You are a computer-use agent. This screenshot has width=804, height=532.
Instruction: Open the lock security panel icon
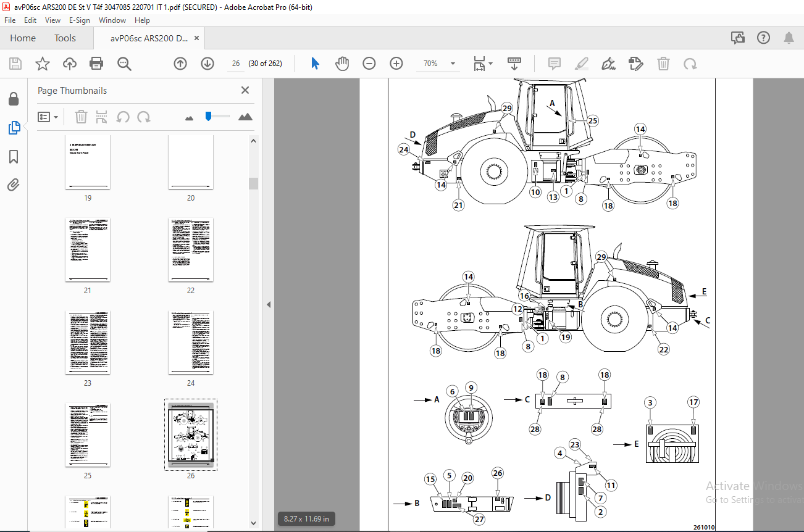pyautogui.click(x=14, y=99)
